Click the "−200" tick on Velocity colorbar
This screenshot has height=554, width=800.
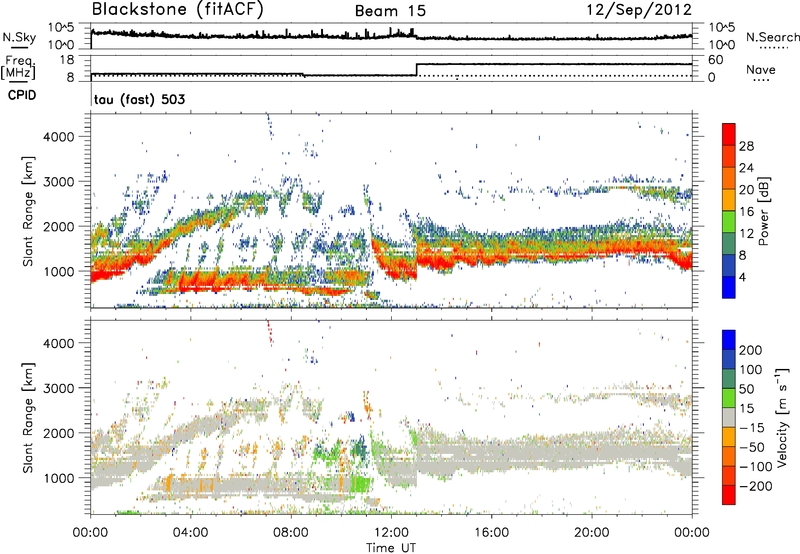(x=755, y=487)
